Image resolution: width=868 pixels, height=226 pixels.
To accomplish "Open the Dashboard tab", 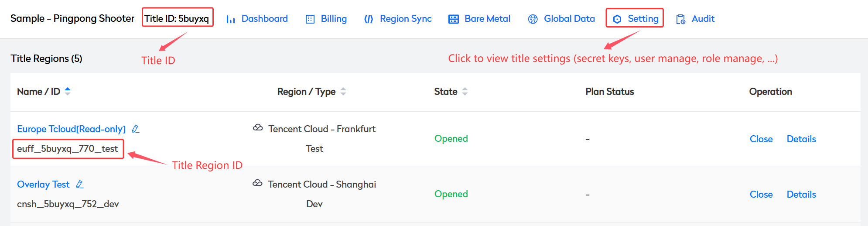I will [264, 19].
